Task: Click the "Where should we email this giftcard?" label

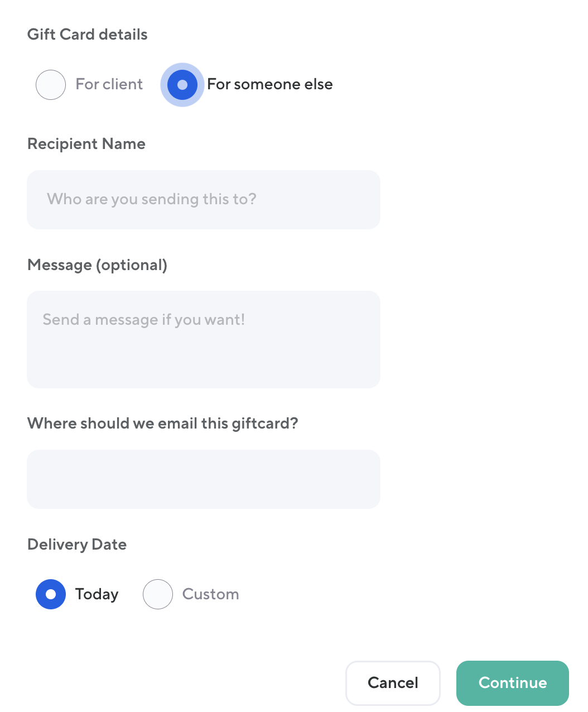Action: [163, 424]
